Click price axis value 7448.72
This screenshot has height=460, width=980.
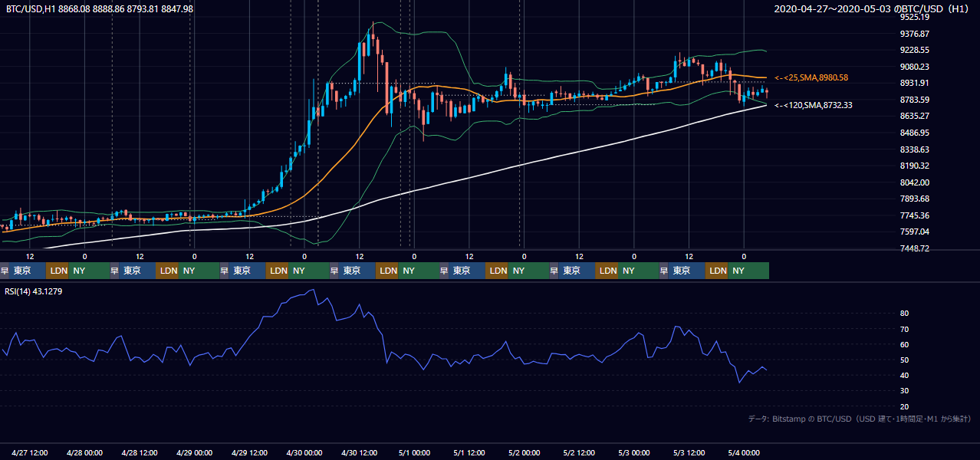(915, 248)
